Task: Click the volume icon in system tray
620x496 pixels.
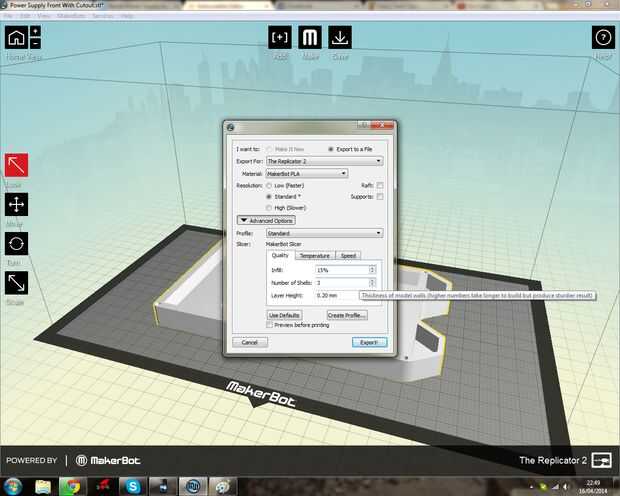Action: click(x=566, y=487)
